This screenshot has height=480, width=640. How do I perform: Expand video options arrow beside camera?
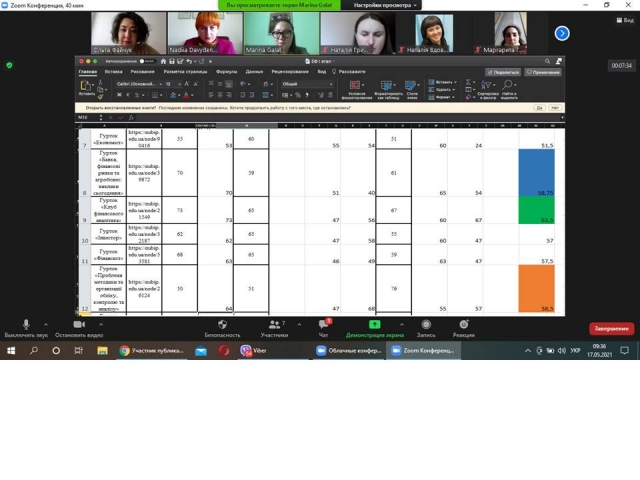[101, 324]
